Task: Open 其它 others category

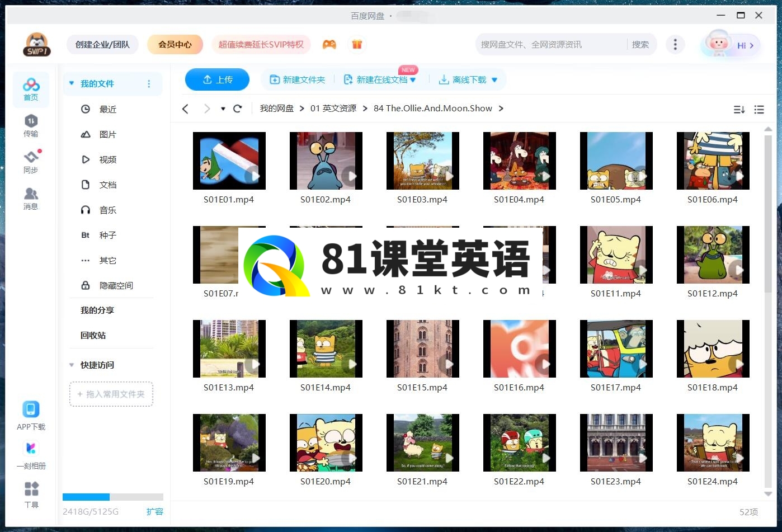Action: [108, 260]
